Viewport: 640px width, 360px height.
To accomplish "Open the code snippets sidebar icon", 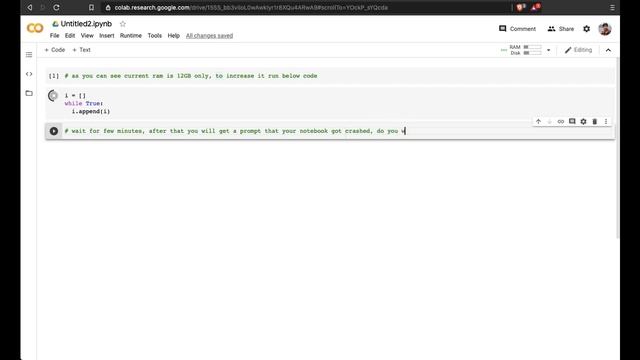I will [x=29, y=74].
